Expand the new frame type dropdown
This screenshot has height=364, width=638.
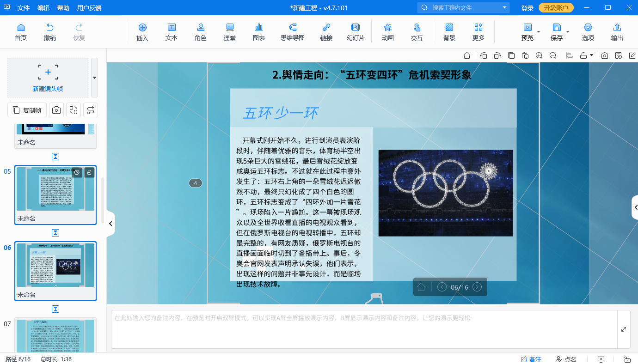[x=94, y=78]
